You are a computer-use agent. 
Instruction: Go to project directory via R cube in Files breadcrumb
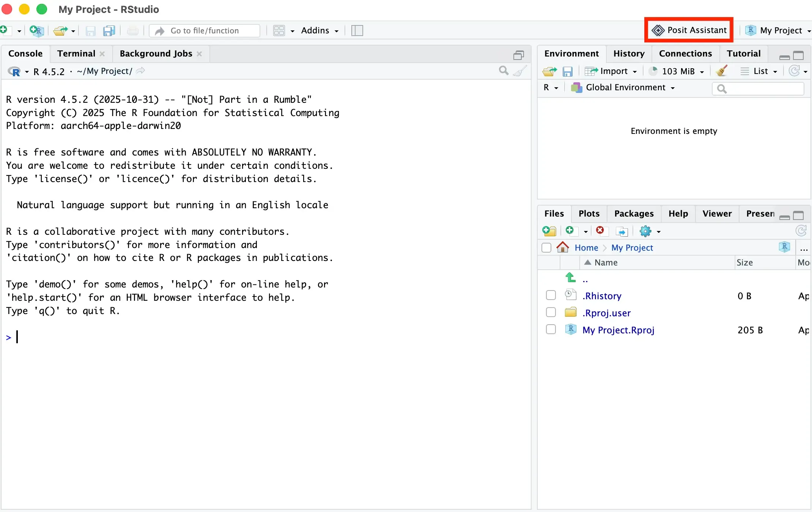coord(784,247)
